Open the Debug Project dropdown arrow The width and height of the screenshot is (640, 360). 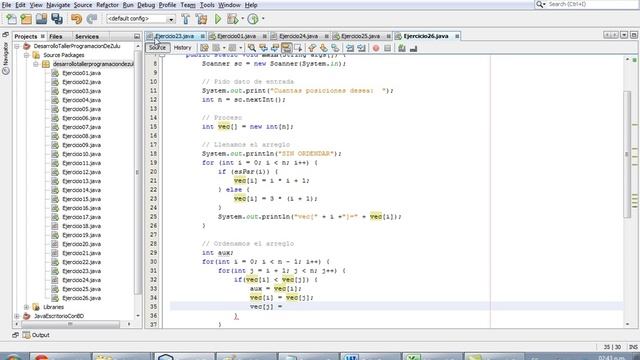[242, 19]
